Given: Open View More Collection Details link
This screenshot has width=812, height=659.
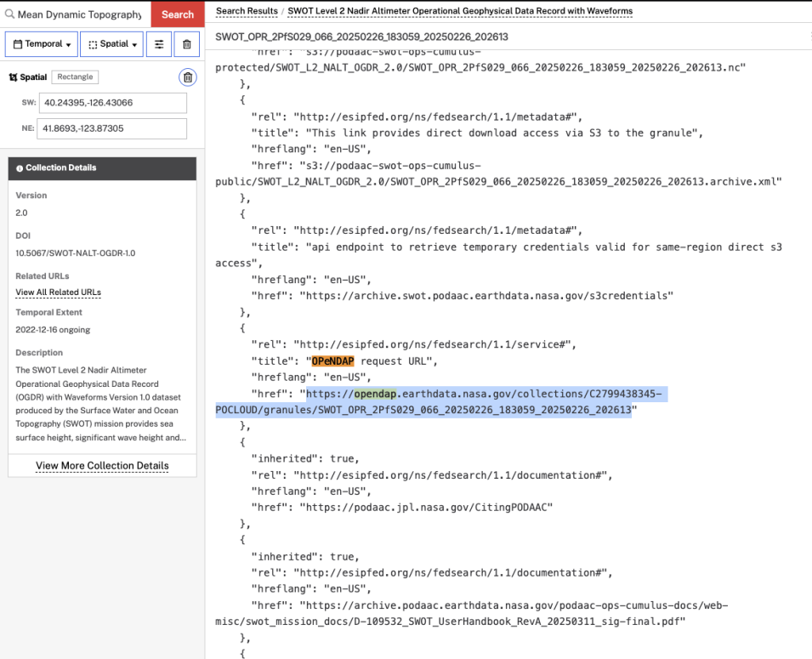Looking at the screenshot, I should click(x=102, y=465).
